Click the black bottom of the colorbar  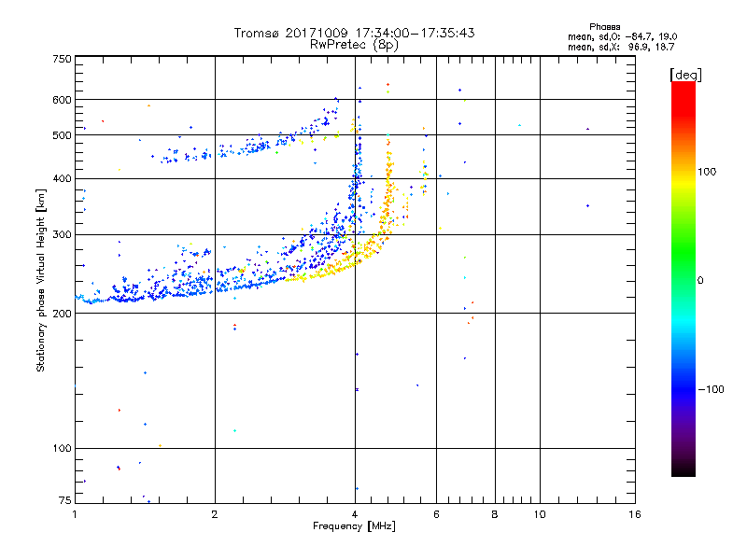pos(684,469)
